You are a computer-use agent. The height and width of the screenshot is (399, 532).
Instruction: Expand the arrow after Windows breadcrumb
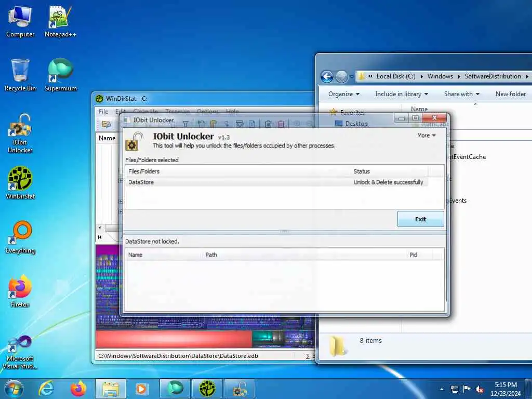(x=459, y=77)
